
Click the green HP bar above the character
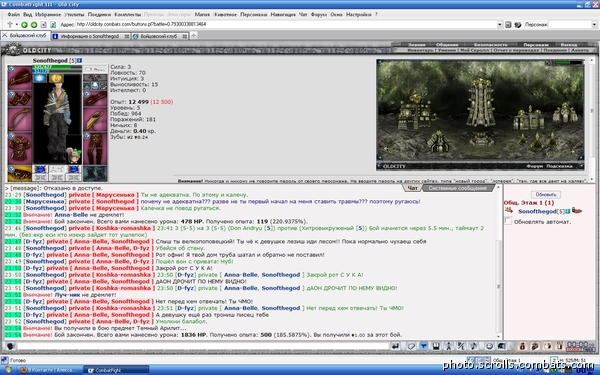tap(57, 67)
